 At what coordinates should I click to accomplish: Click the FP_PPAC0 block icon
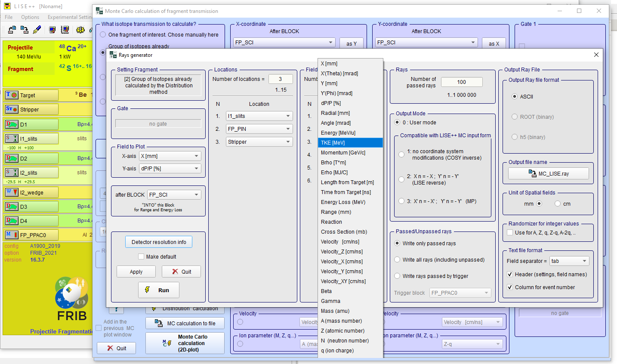[12, 235]
